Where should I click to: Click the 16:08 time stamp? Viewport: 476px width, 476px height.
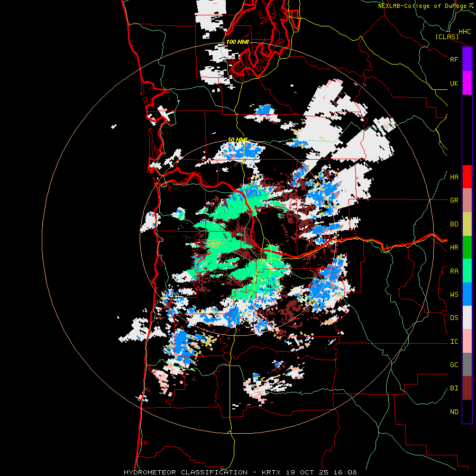(344, 472)
